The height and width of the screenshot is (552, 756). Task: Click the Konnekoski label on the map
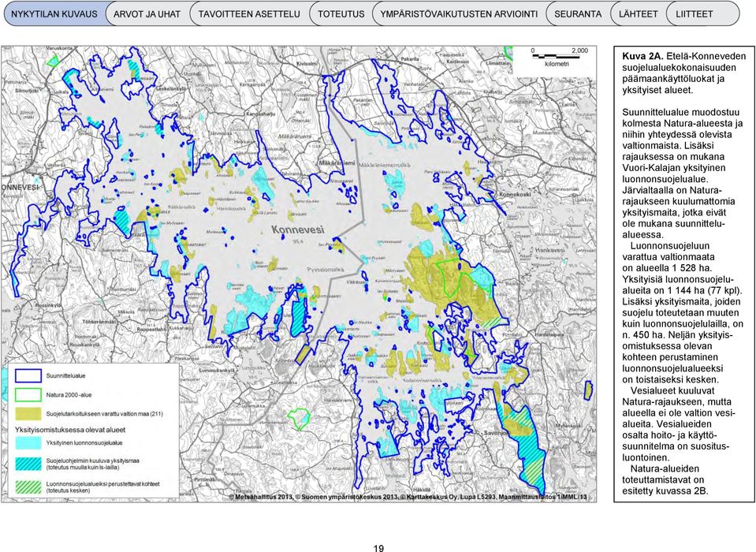click(x=515, y=195)
